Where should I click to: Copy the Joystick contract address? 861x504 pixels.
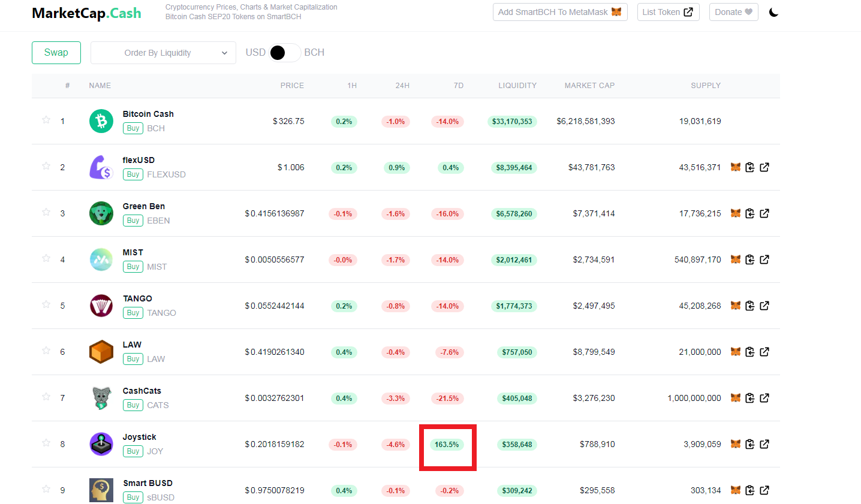[x=750, y=444]
